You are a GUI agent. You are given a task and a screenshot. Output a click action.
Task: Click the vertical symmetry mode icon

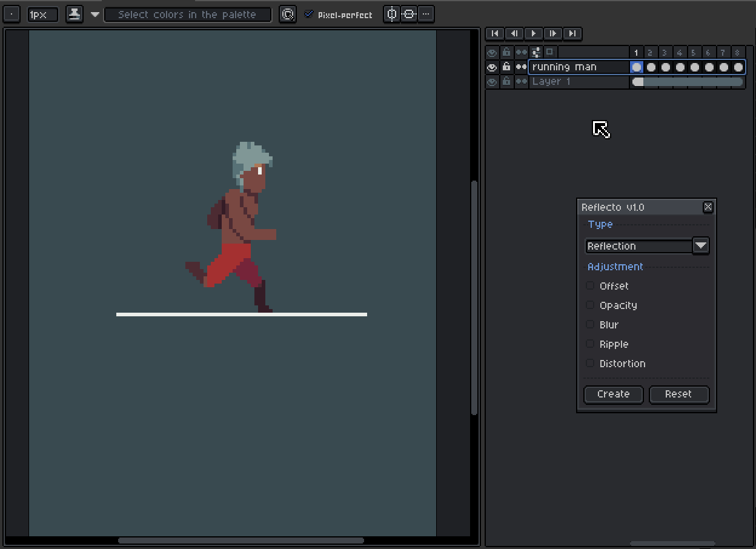click(392, 14)
